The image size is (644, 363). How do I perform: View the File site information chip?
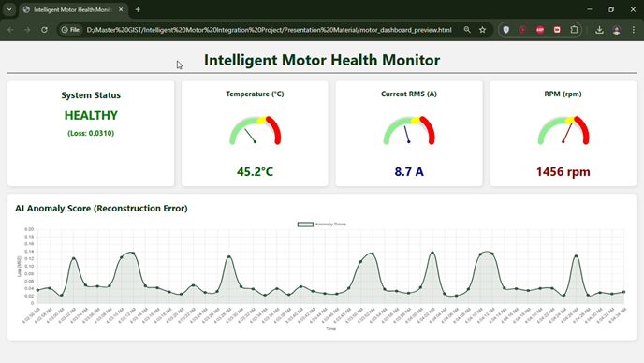coord(70,30)
